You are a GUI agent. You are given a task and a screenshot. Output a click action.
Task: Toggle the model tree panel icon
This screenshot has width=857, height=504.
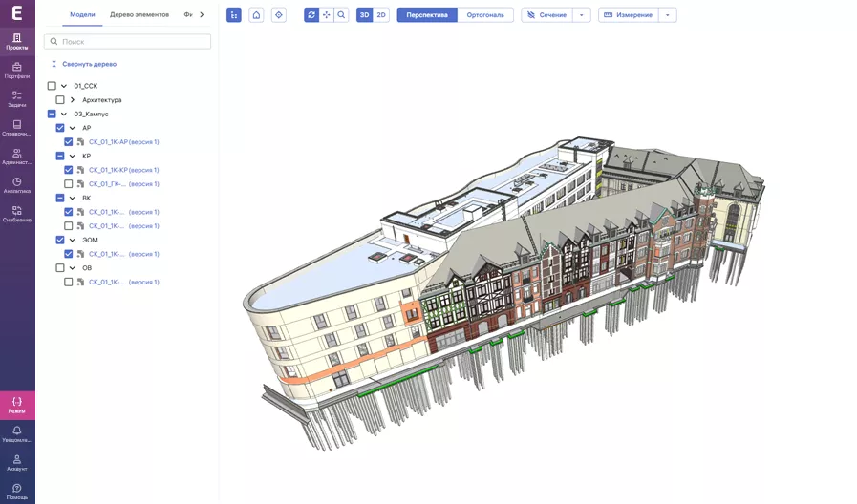pyautogui.click(x=234, y=15)
